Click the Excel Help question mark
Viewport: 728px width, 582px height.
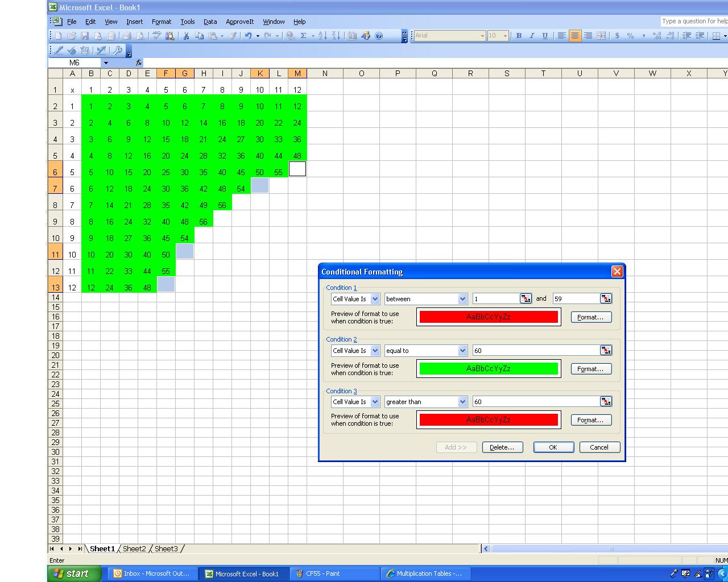[x=379, y=36]
